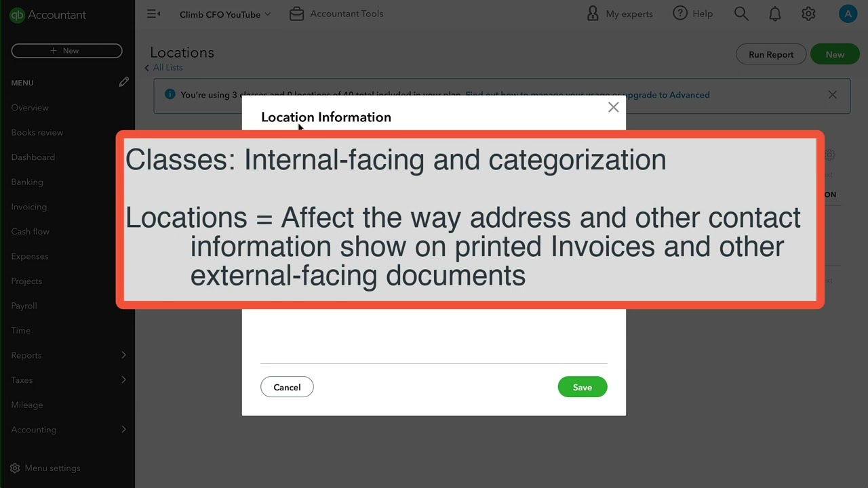Open Cash flow in the sidebar
The height and width of the screenshot is (488, 868).
31,231
